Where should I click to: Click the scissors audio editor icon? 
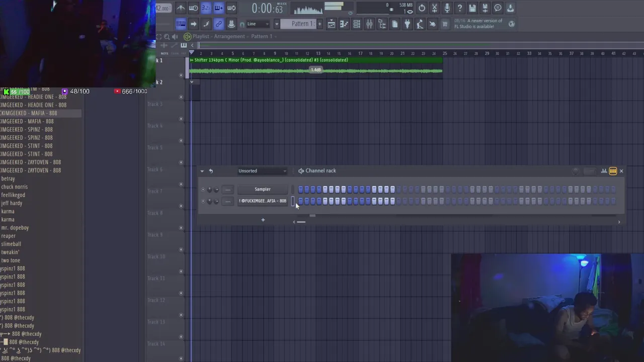point(434,8)
